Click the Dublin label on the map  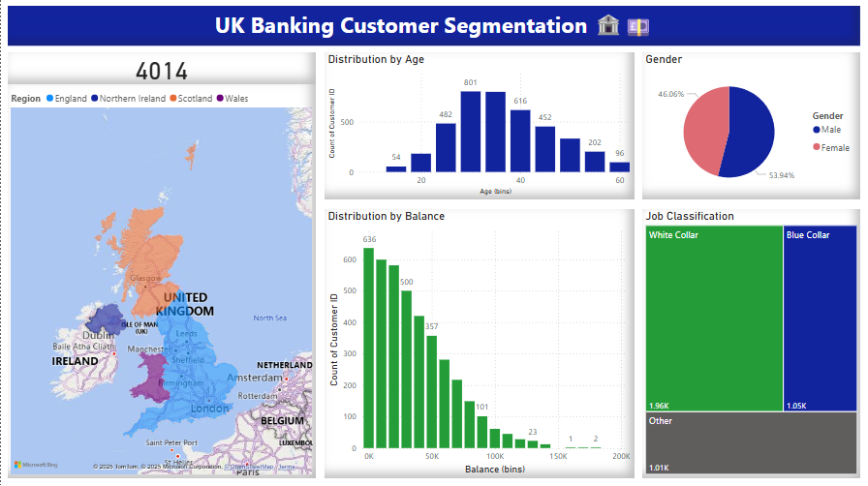click(x=99, y=335)
